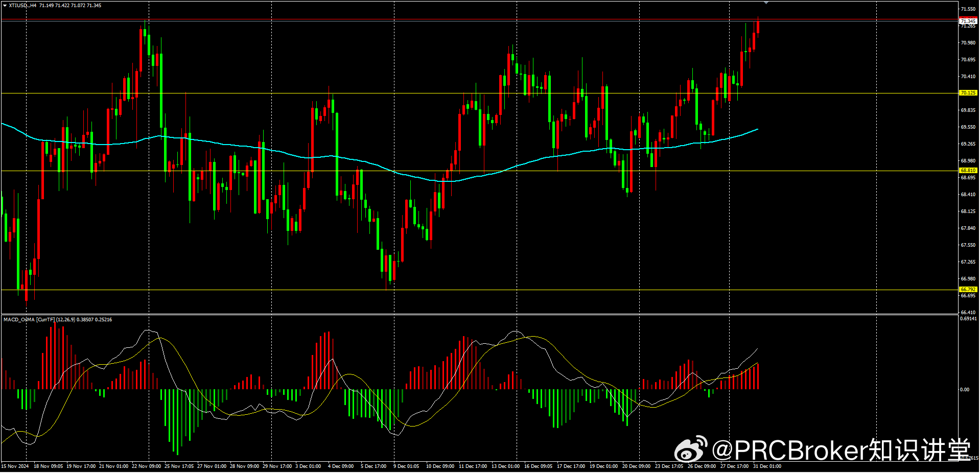Click the MACD_OsMA indicator label

tap(19, 320)
